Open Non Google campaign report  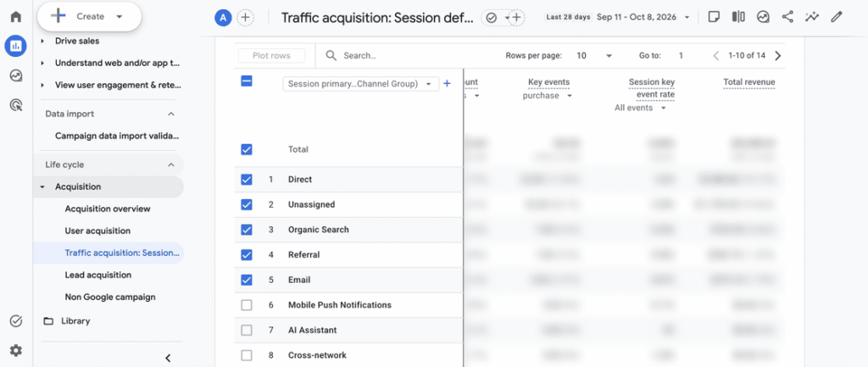click(109, 297)
